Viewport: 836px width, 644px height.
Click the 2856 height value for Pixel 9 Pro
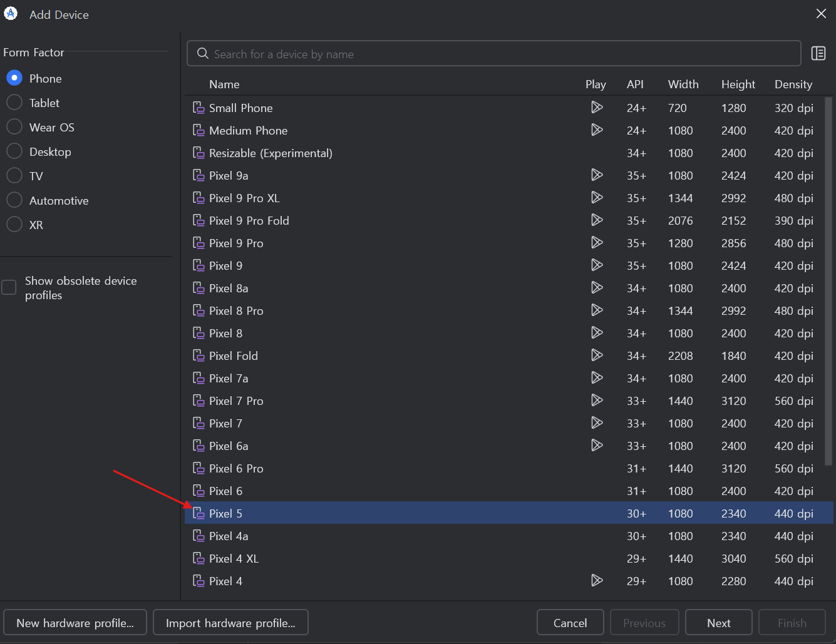(x=734, y=243)
